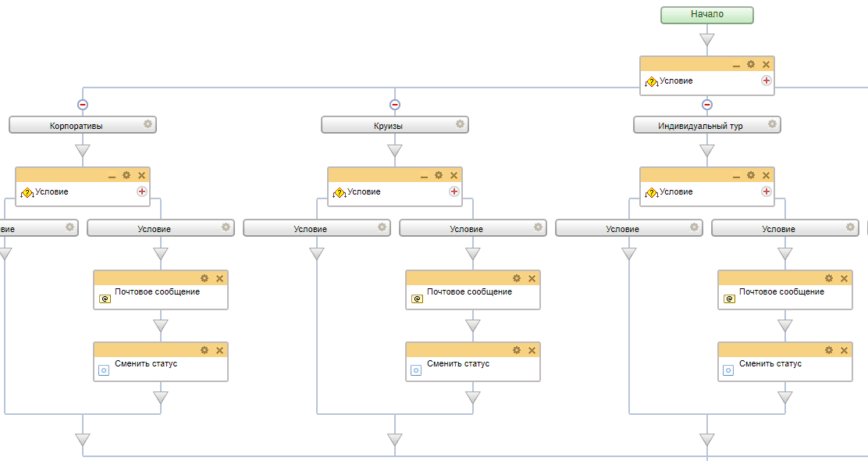Delete Сменить статус block in Корпоративы branch

pos(220,350)
